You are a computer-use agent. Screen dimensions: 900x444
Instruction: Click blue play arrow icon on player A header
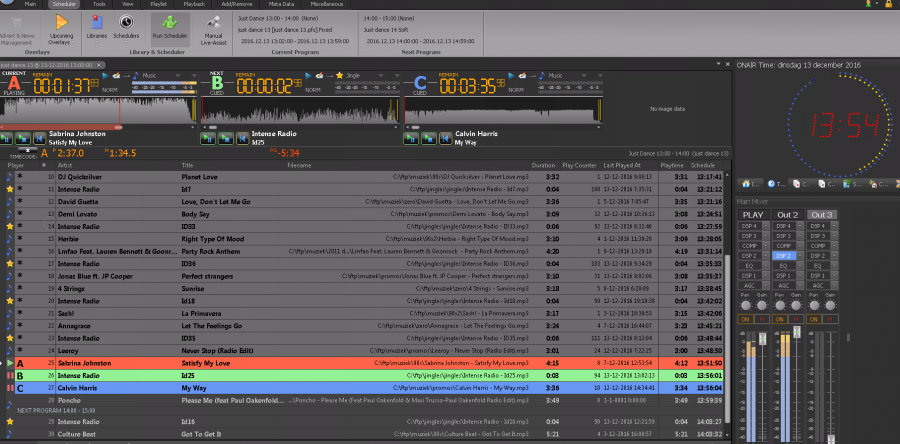(105, 75)
